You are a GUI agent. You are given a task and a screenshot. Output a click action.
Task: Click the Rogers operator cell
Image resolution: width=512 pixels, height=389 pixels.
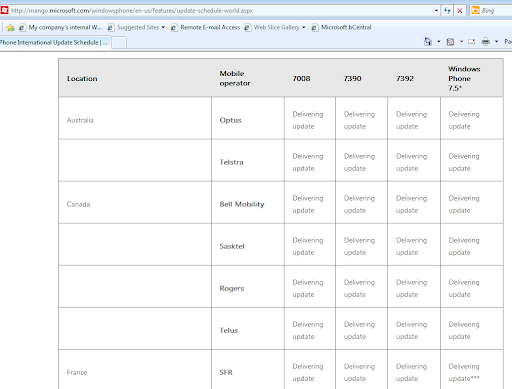coord(248,286)
